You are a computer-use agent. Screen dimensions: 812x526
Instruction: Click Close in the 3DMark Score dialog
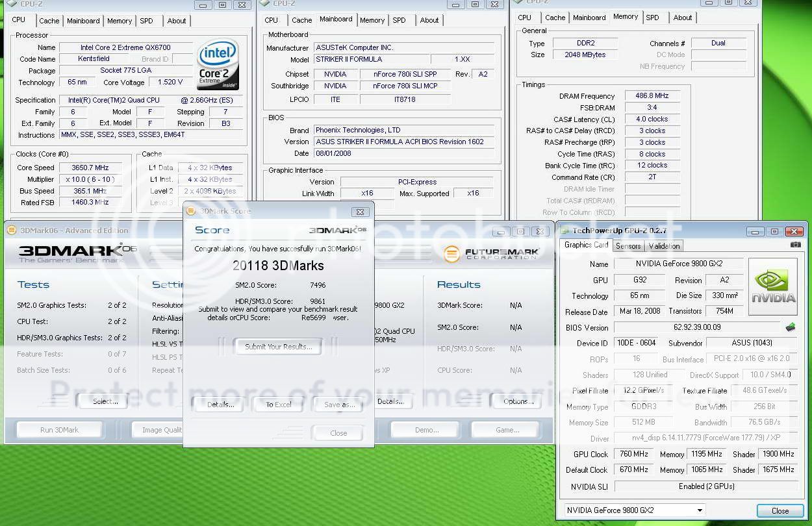pos(338,433)
